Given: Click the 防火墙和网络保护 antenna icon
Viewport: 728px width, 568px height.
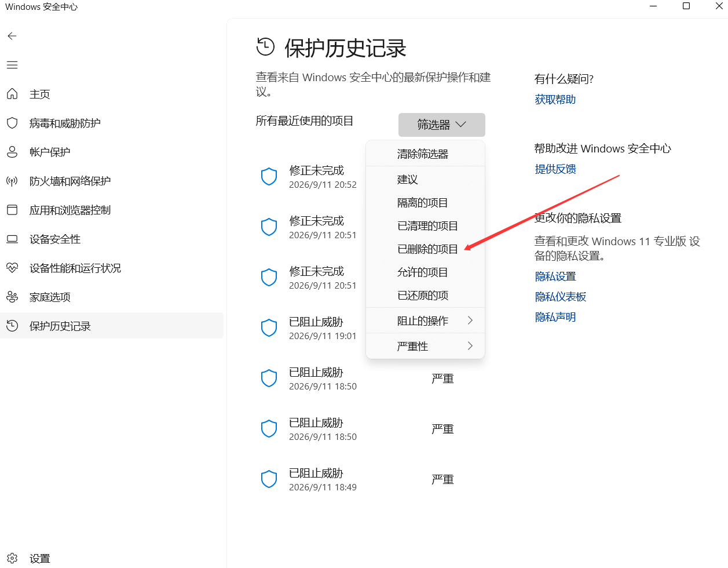Looking at the screenshot, I should point(12,181).
